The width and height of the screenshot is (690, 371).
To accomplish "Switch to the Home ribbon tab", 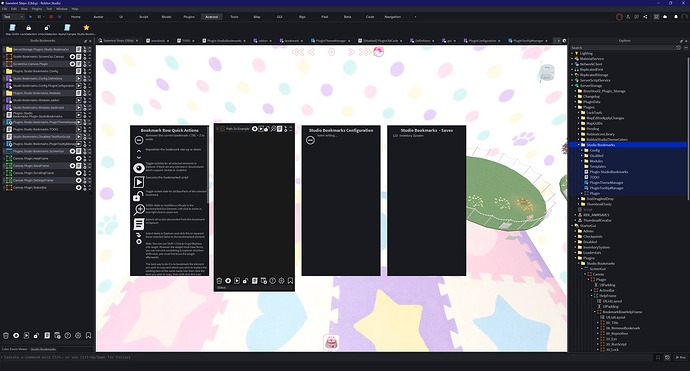I will 76,17.
